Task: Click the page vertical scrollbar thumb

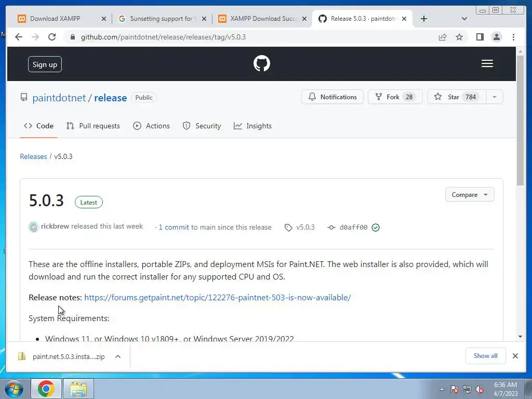Action: (520, 121)
